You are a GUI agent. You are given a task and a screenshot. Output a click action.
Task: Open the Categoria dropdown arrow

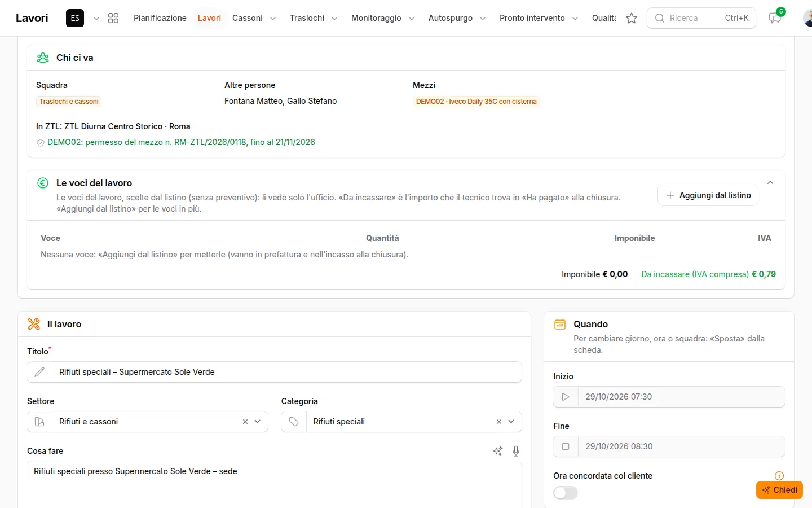[x=511, y=422]
